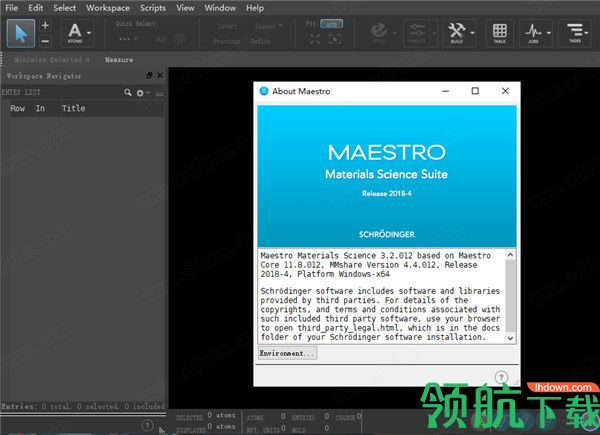Expand the Build dropdown arrow

pos(473,33)
